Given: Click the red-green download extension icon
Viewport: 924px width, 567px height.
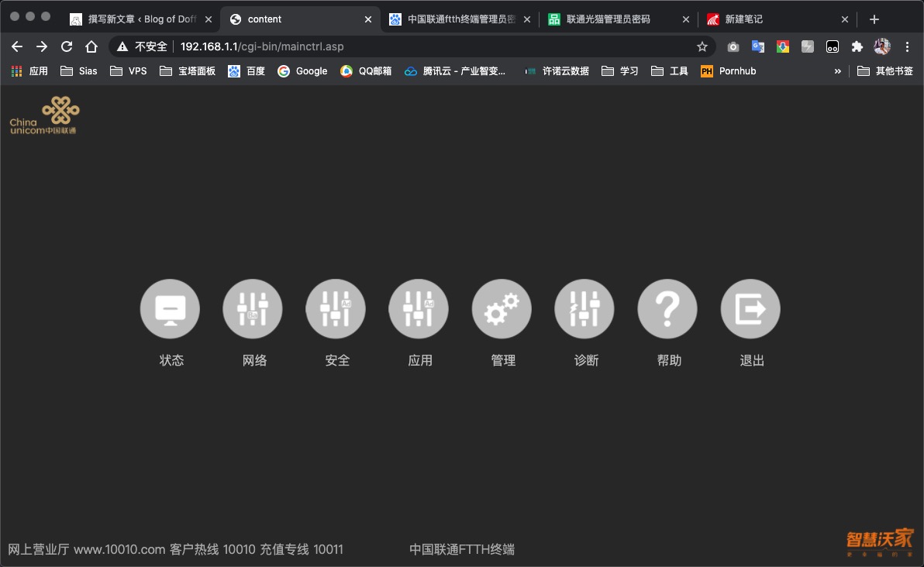Looking at the screenshot, I should [783, 46].
